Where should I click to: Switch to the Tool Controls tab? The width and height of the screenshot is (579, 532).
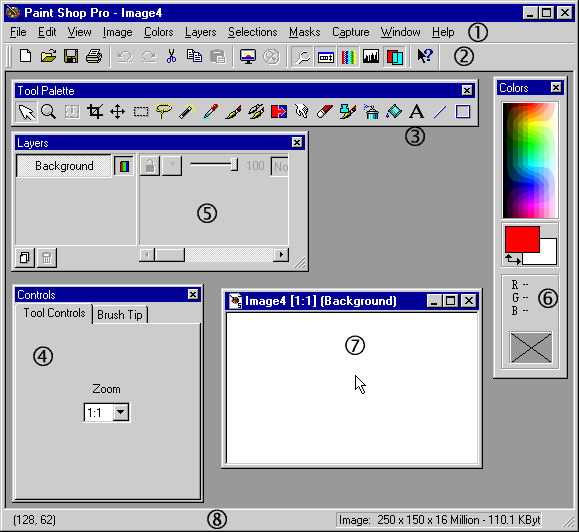coord(54,313)
